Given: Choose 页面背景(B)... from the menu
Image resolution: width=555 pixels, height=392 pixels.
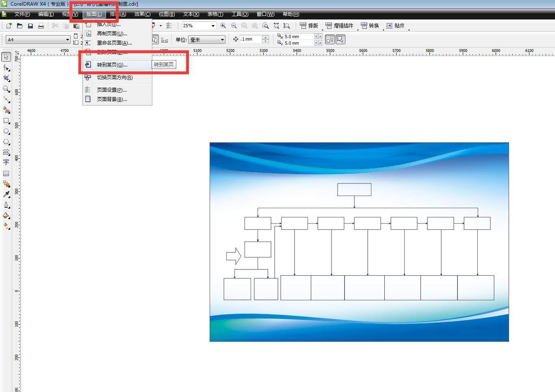Looking at the screenshot, I should click(117, 99).
